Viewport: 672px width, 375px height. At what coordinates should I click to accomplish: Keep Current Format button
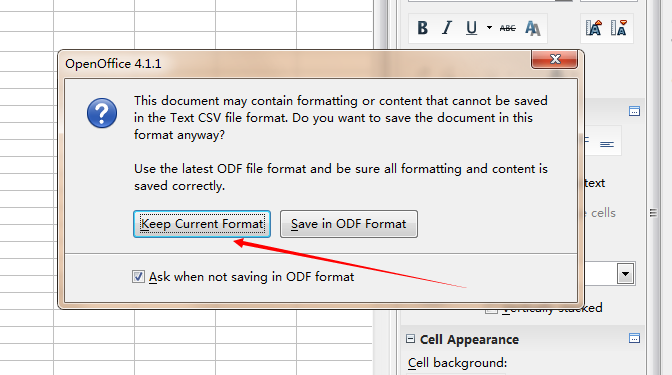pos(202,224)
